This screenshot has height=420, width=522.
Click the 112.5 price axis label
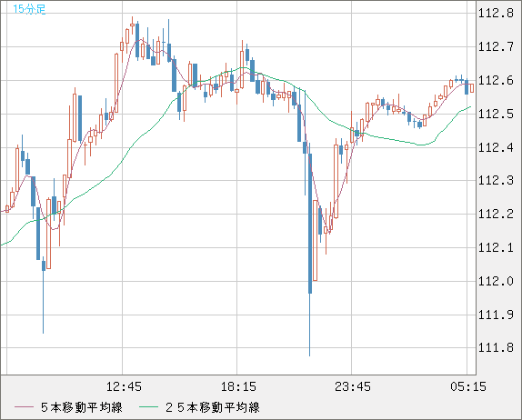click(496, 114)
